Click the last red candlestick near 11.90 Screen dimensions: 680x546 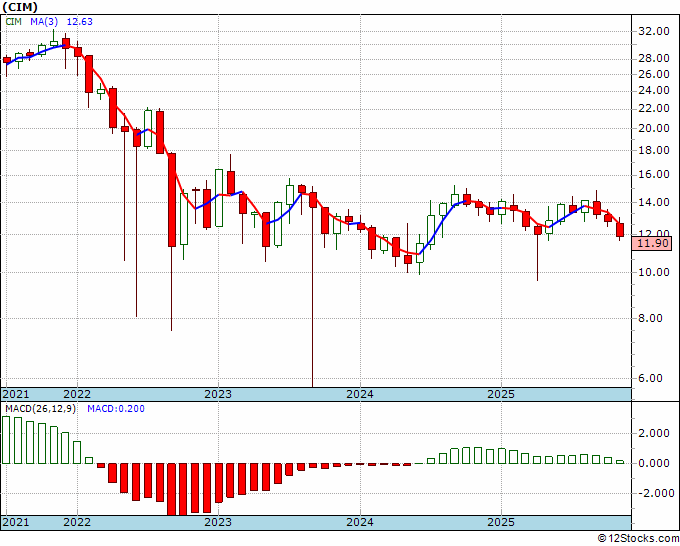pyautogui.click(x=620, y=230)
